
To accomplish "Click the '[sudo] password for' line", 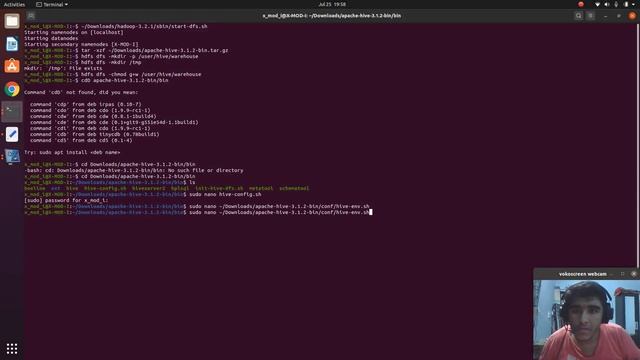I will click(x=66, y=200).
